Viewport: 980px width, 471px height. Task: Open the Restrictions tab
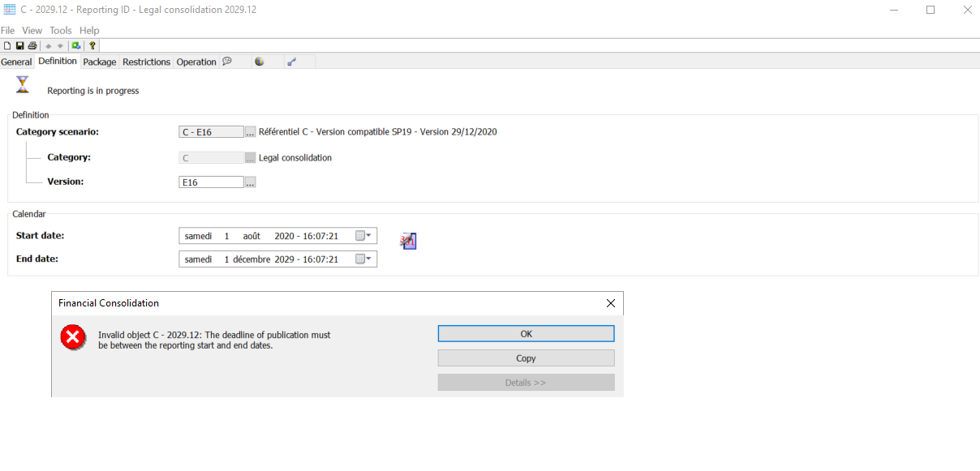(147, 62)
